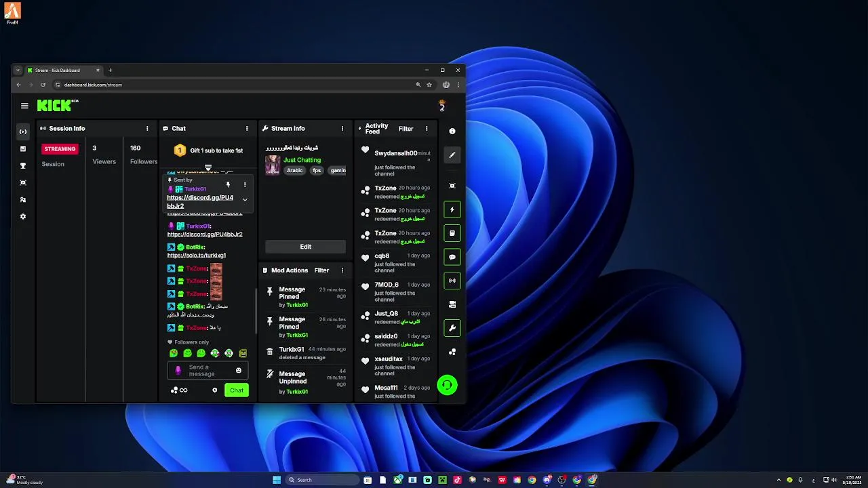Viewport: 868px width, 488px height.
Task: Toggle the Session Info broadcast panel button
Action: (452, 281)
